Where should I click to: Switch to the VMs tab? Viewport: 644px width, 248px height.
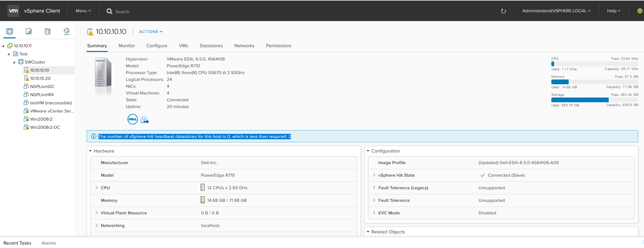coord(184,46)
